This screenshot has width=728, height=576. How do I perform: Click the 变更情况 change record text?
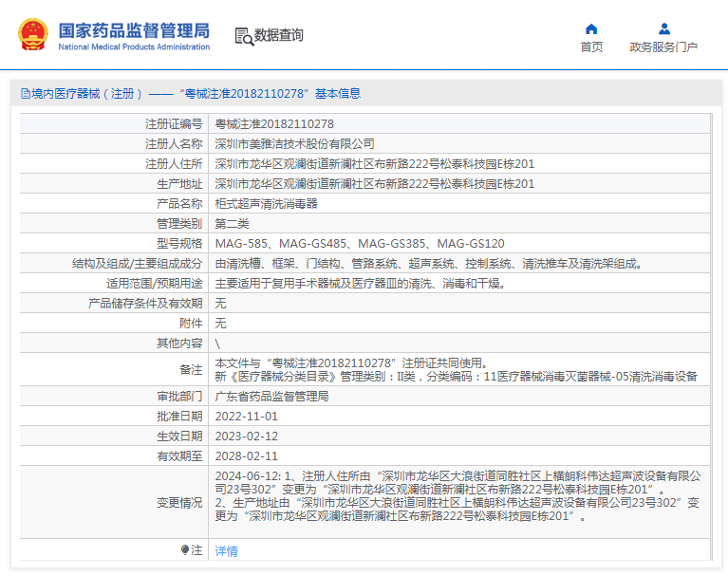(457, 496)
